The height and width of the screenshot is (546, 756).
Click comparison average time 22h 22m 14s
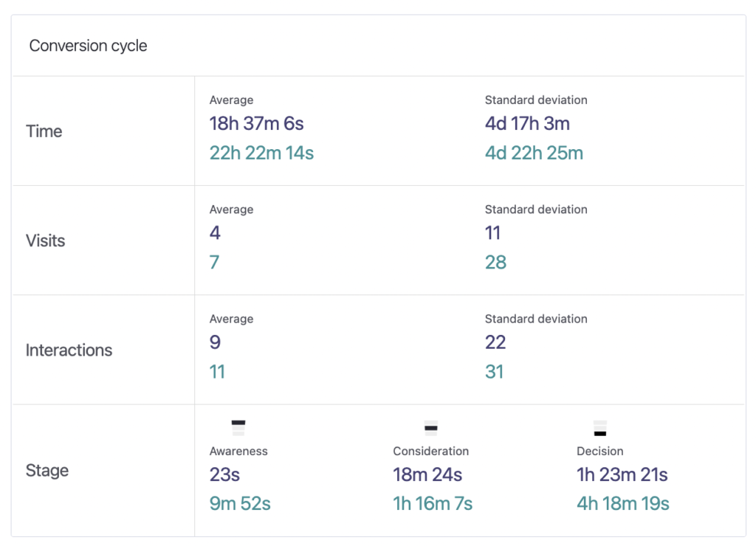pyautogui.click(x=261, y=153)
